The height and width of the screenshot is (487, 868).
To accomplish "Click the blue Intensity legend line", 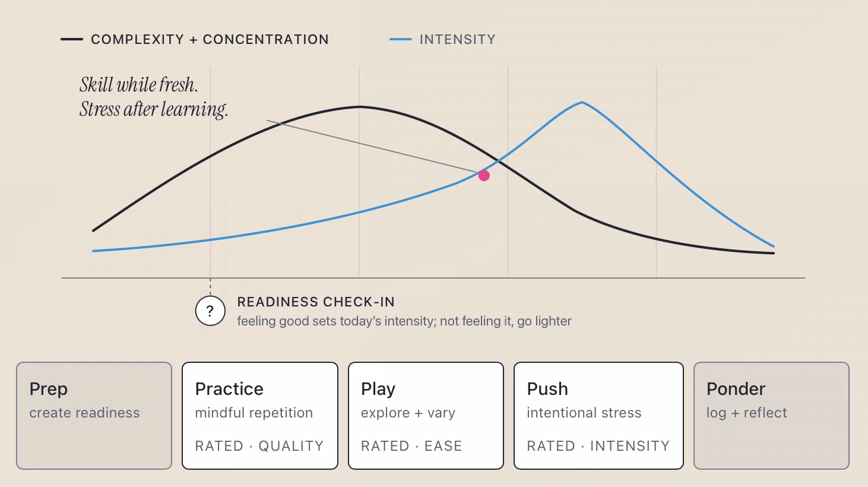I will [x=400, y=39].
